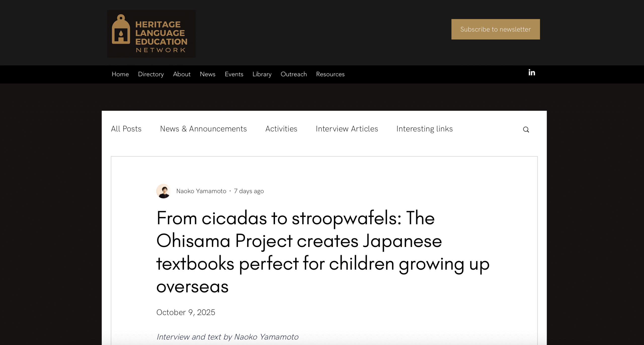Screen dimensions: 644x345
Task: Click author name Naoko Yamamoto
Action: tap(201, 191)
